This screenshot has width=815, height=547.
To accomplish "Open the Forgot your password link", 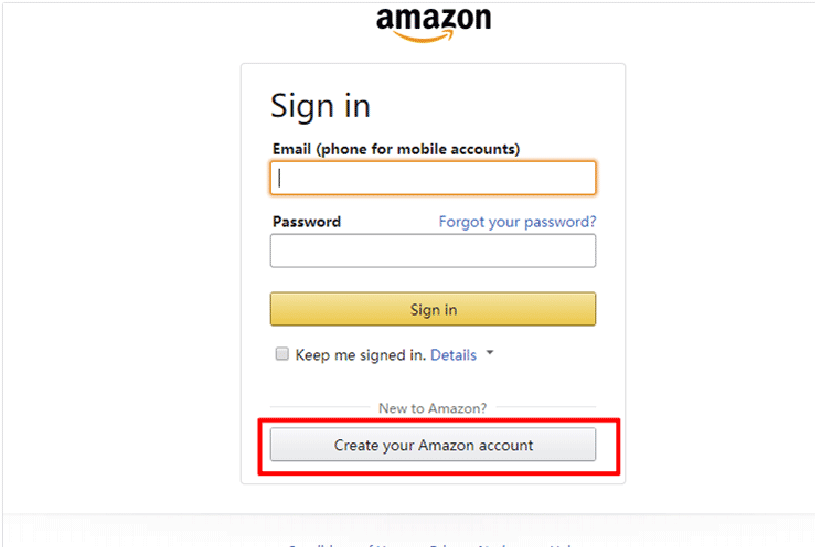I will (517, 221).
